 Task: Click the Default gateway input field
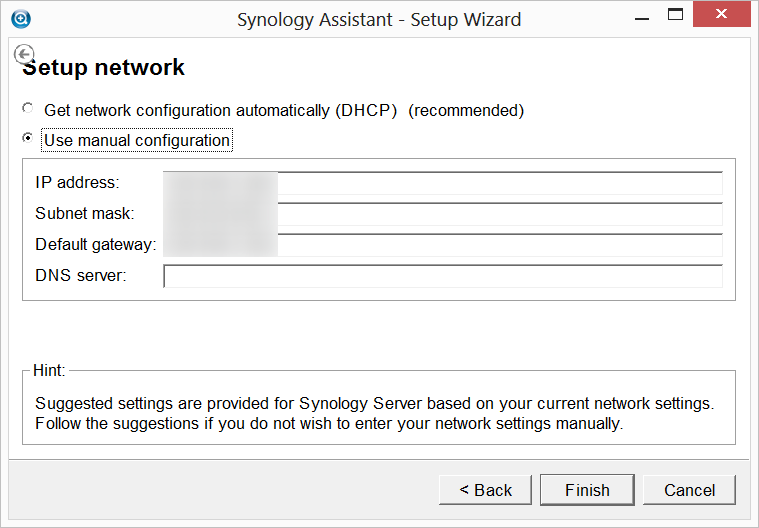[x=443, y=245]
